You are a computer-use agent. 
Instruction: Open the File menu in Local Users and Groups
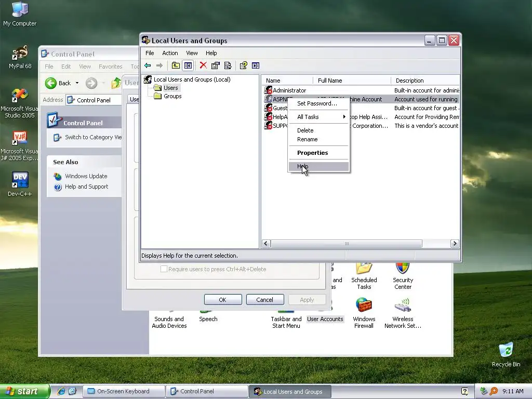pyautogui.click(x=150, y=53)
